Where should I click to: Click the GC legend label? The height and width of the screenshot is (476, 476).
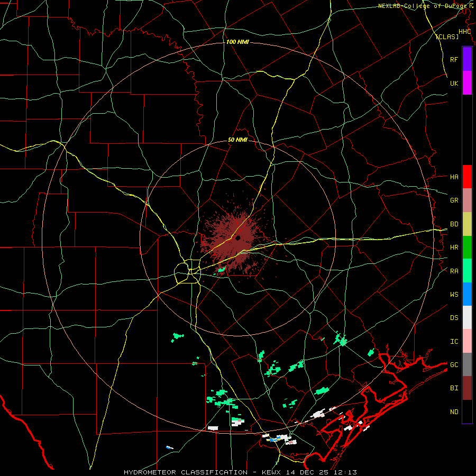click(454, 364)
